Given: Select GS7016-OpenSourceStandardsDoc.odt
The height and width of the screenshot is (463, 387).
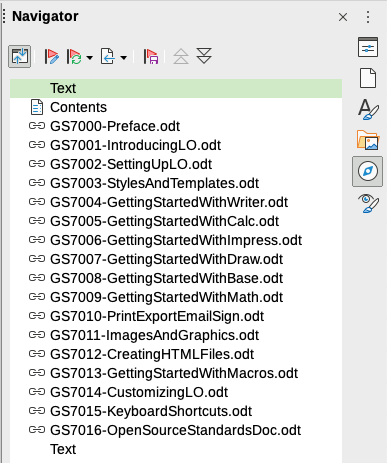Looking at the screenshot, I should point(175,430).
